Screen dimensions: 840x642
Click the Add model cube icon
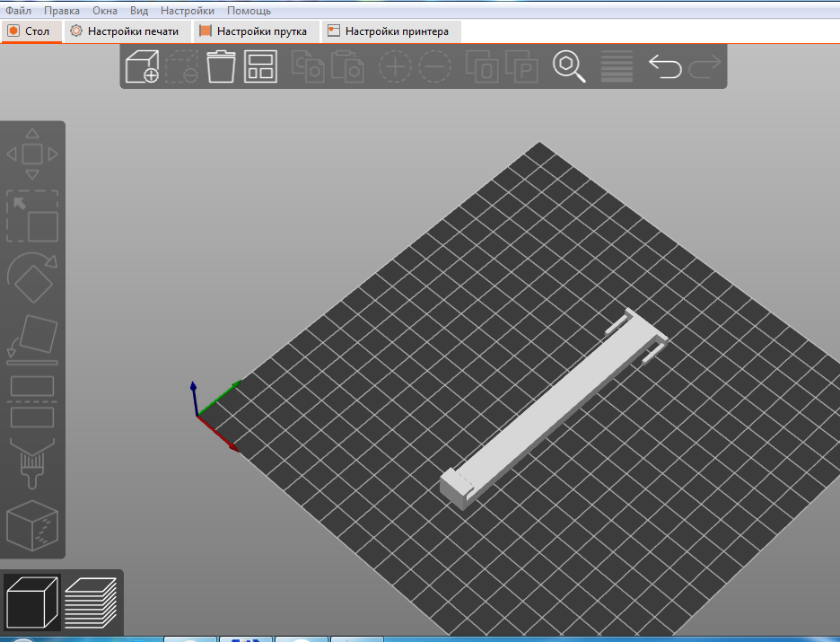(142, 67)
